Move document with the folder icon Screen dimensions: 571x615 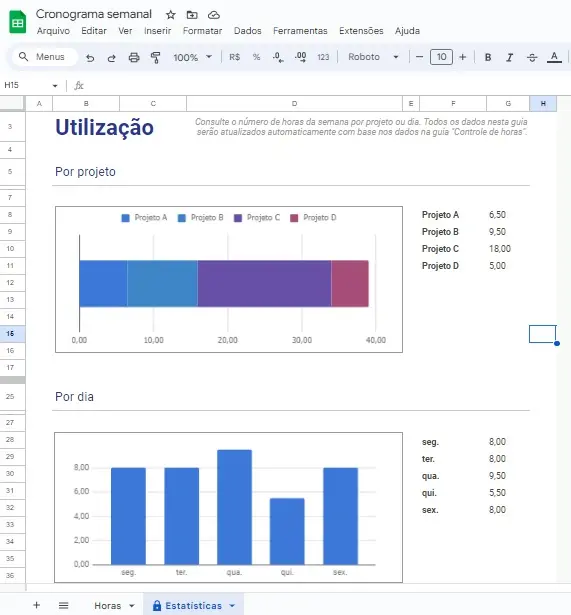click(x=192, y=15)
